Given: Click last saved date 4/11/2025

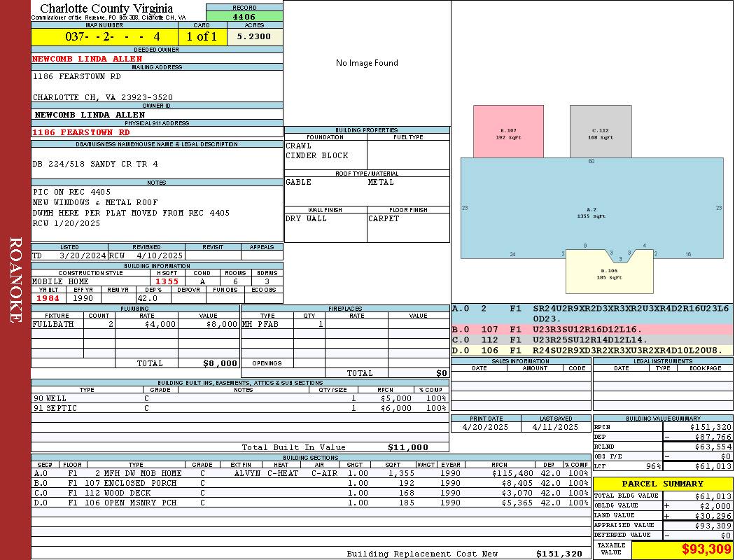Looking at the screenshot, I should [x=556, y=428].
